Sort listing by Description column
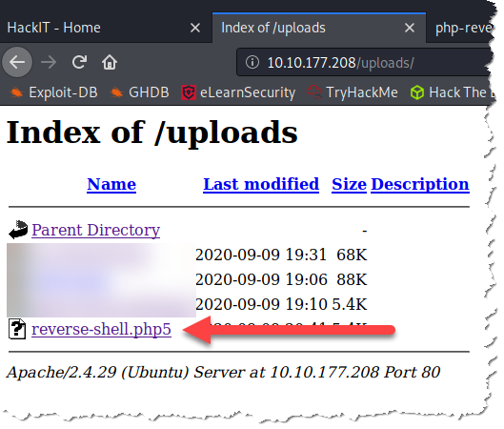504x429 pixels. (420, 185)
